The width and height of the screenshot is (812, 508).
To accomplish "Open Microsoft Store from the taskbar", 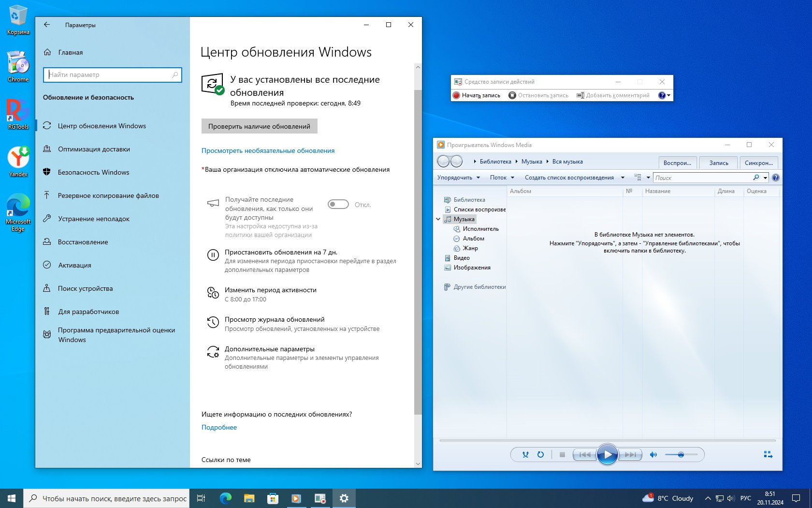I will (x=273, y=498).
